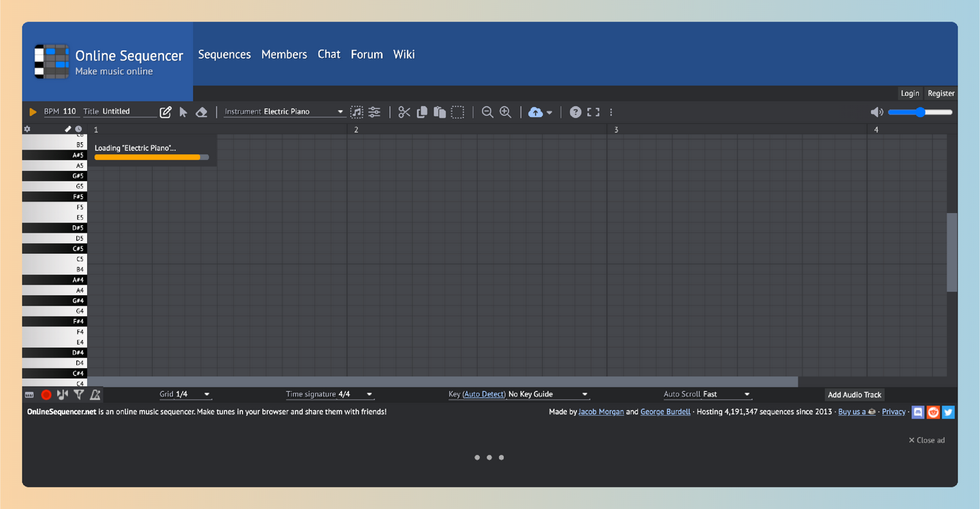This screenshot has width=980, height=509.
Task: Click measure 3 marker on timeline
Action: [616, 129]
